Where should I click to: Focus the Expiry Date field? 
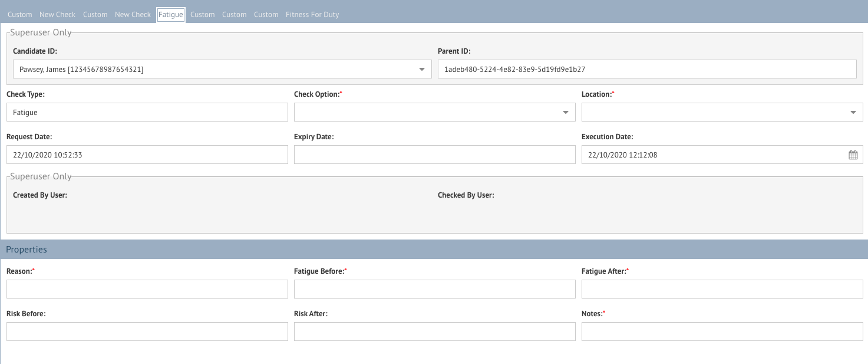point(434,155)
